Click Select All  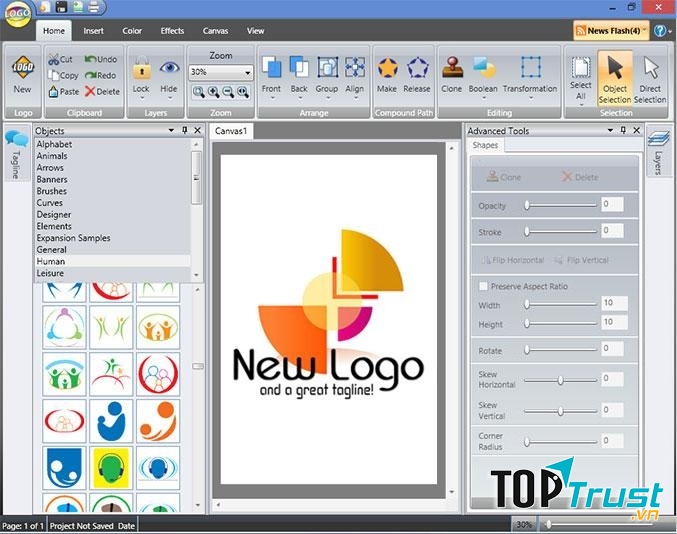(581, 78)
